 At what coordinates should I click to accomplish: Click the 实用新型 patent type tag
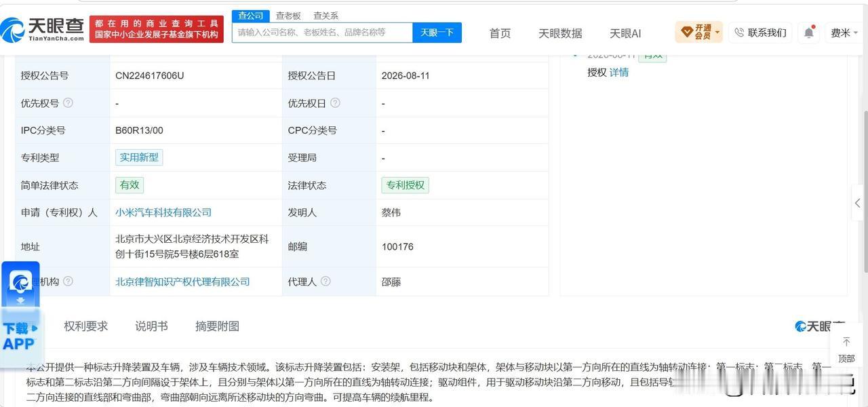click(x=139, y=157)
